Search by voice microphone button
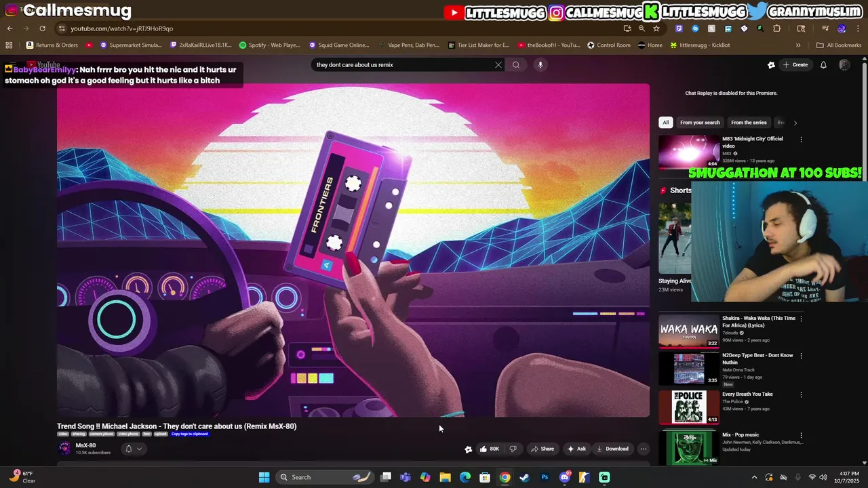 coord(540,65)
